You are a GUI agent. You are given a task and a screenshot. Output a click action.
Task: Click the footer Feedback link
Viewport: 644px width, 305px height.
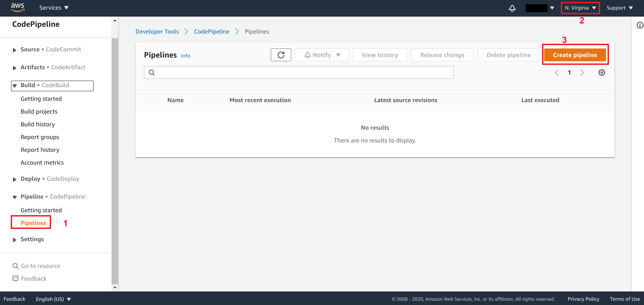(x=14, y=299)
